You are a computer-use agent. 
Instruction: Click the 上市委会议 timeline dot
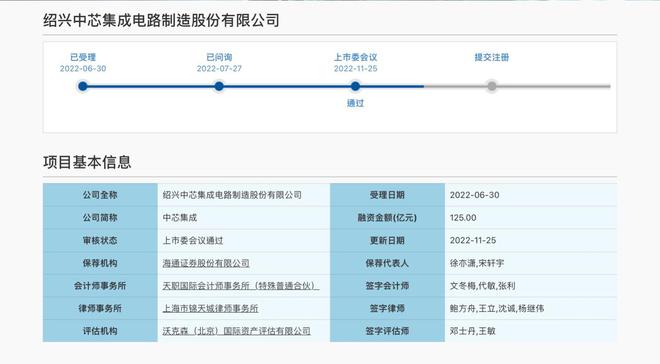(355, 86)
